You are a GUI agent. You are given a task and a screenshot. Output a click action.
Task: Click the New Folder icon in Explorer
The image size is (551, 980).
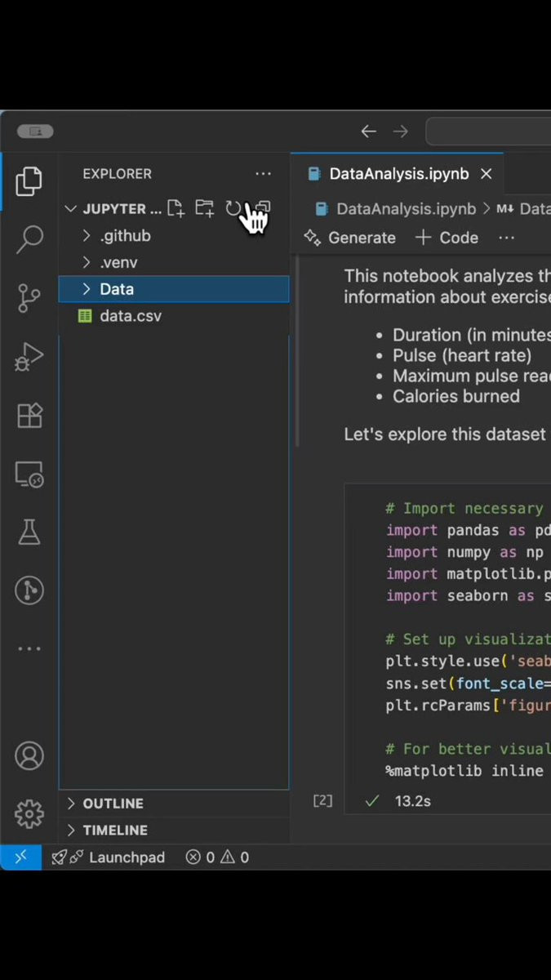[204, 208]
